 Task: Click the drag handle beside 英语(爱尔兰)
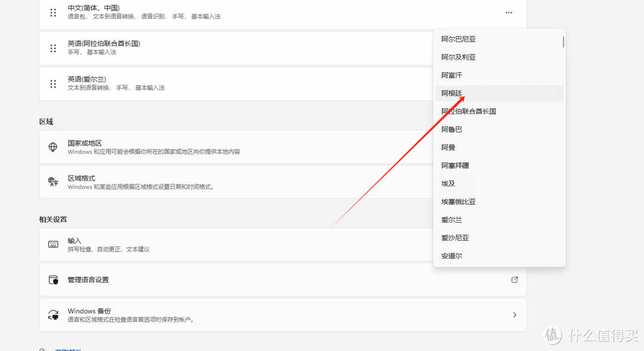[x=52, y=84]
